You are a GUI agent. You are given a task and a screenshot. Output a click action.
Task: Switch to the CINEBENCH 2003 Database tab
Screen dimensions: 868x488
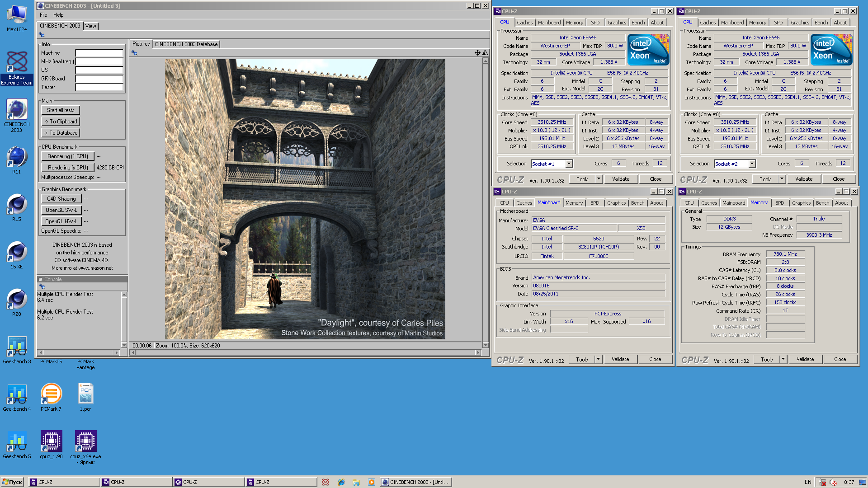coord(186,44)
